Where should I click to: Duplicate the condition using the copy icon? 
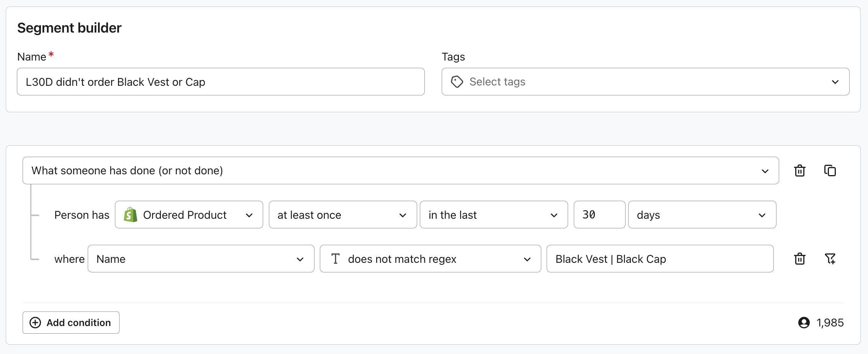coord(830,170)
